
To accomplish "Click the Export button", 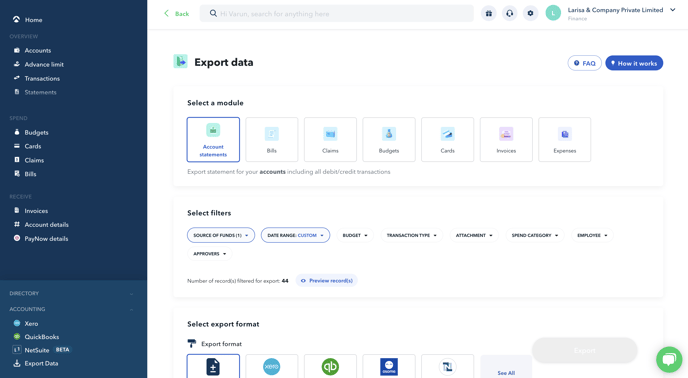I will pos(584,350).
